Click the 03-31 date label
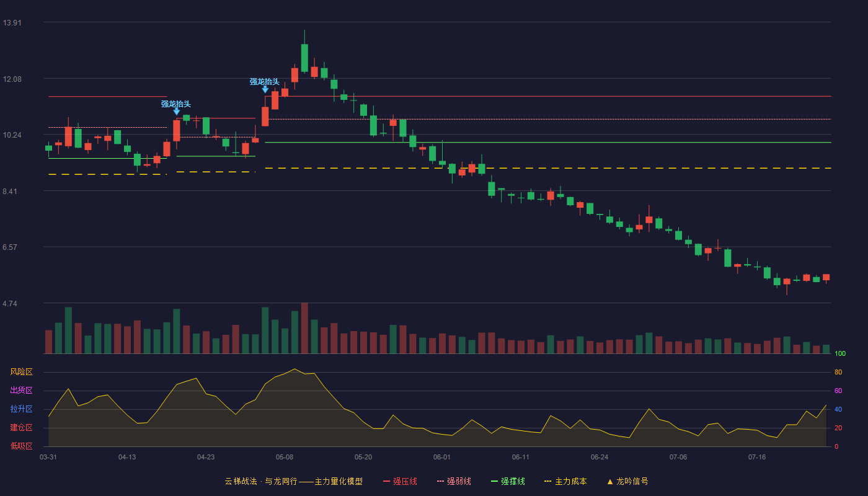The image size is (868, 496). 48,457
